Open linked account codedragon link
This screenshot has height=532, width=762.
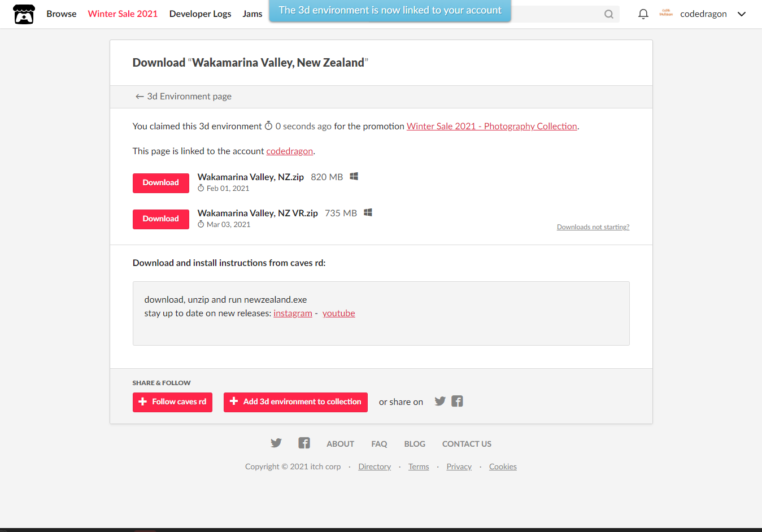289,151
